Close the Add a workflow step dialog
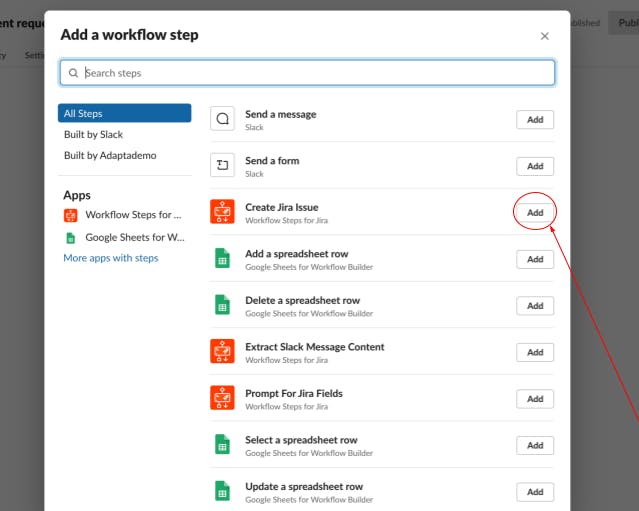639x511 pixels. 544,36
